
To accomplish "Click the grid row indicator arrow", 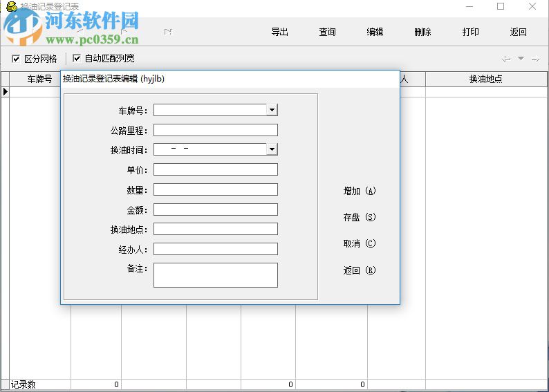I will (x=6, y=92).
